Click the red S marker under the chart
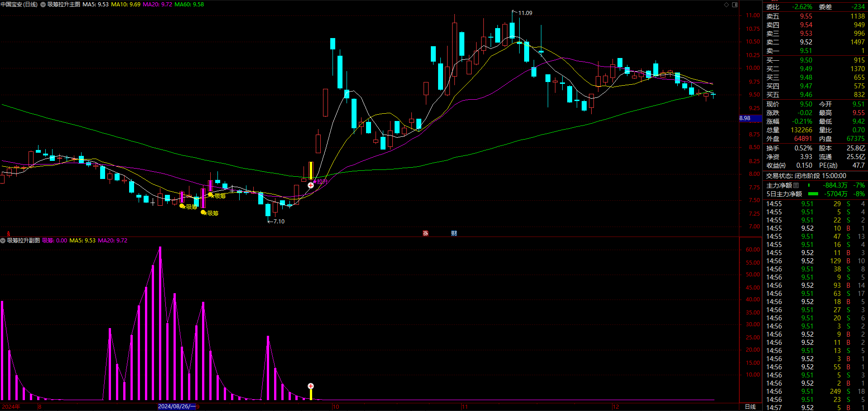This screenshot has width=868, height=411. [8, 233]
